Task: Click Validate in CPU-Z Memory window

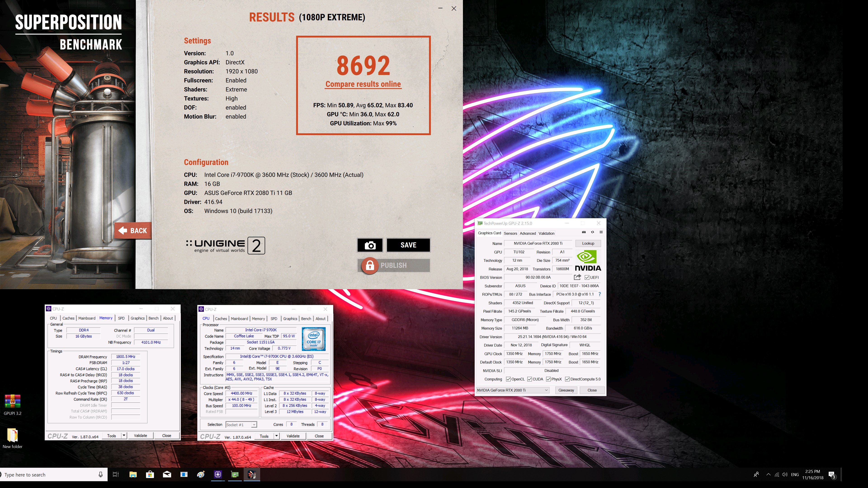Action: point(140,435)
